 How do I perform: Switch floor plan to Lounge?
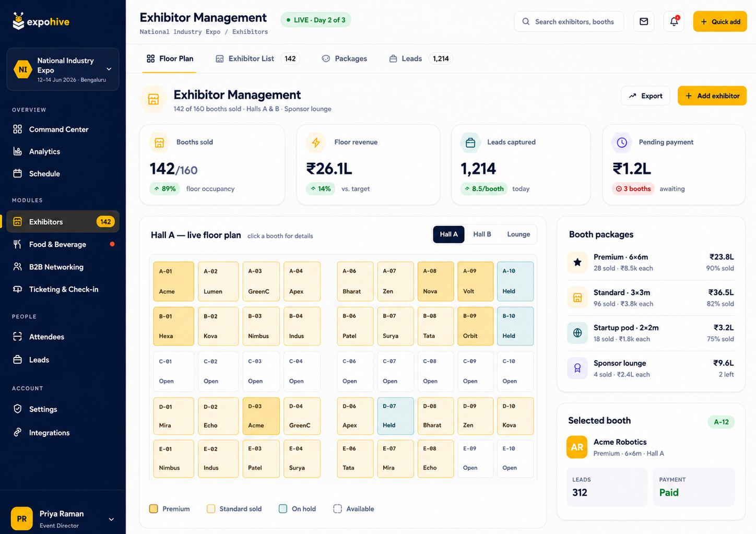pyautogui.click(x=518, y=234)
